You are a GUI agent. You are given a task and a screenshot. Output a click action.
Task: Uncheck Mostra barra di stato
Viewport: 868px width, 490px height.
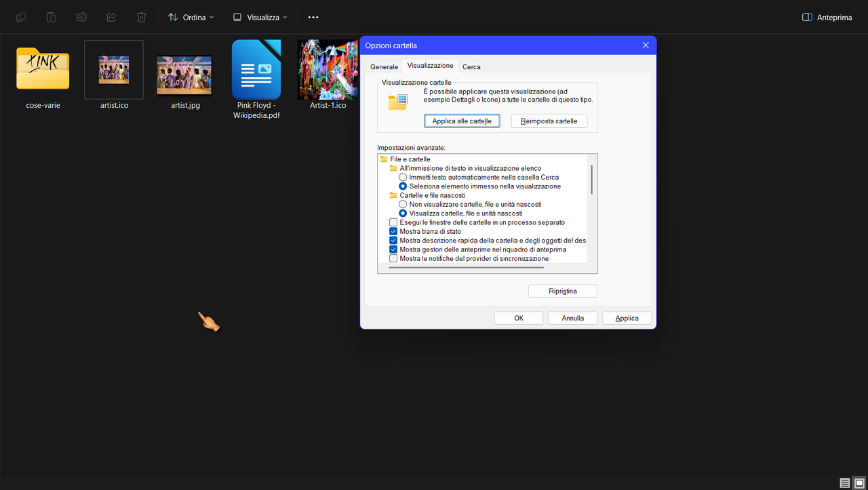393,231
